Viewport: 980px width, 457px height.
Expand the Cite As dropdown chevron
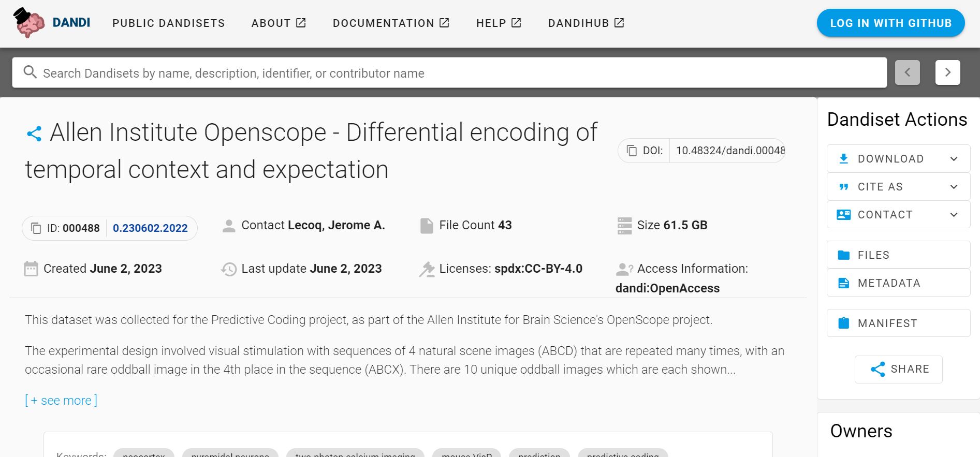(954, 187)
